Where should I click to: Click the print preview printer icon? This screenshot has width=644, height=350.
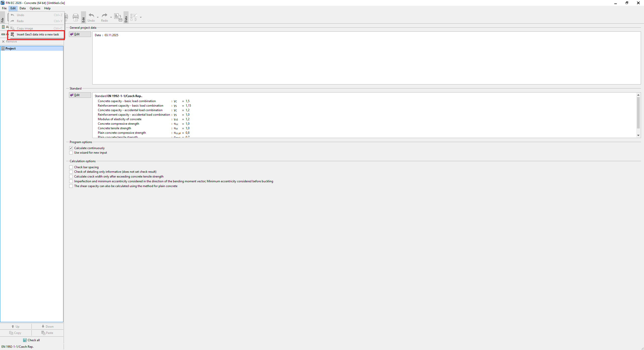[75, 17]
